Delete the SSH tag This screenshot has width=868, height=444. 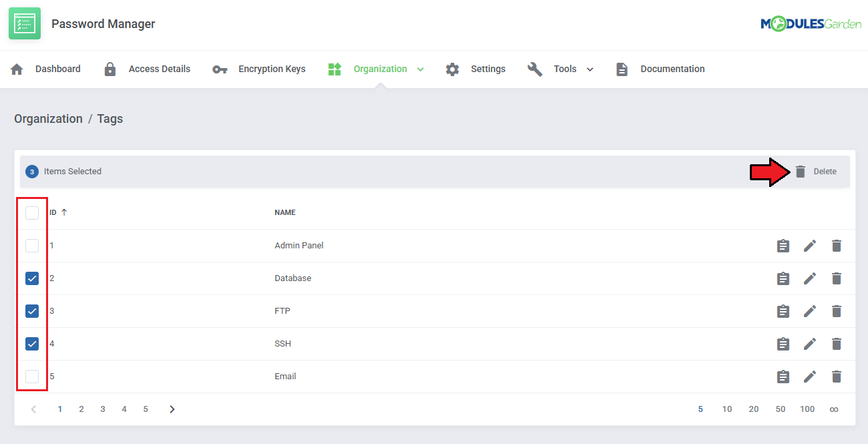837,344
